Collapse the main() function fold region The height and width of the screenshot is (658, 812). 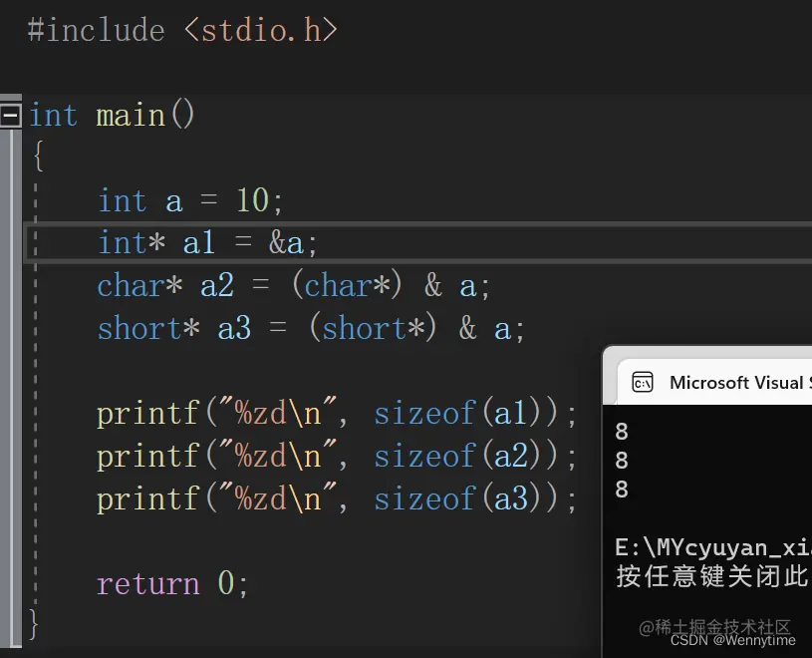coord(10,115)
